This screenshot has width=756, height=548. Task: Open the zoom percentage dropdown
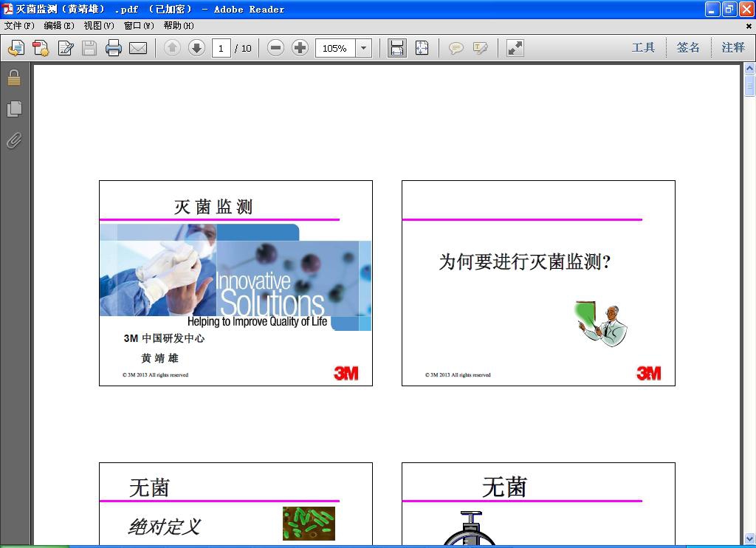click(362, 47)
